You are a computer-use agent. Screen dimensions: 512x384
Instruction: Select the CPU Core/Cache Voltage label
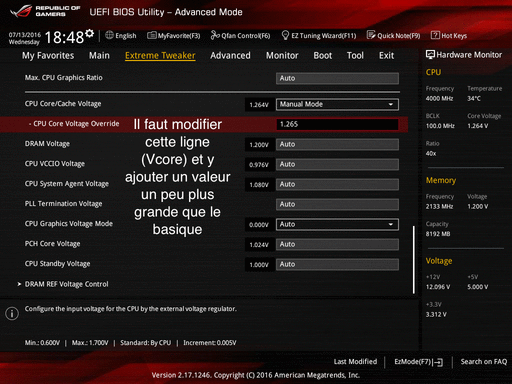tap(63, 104)
